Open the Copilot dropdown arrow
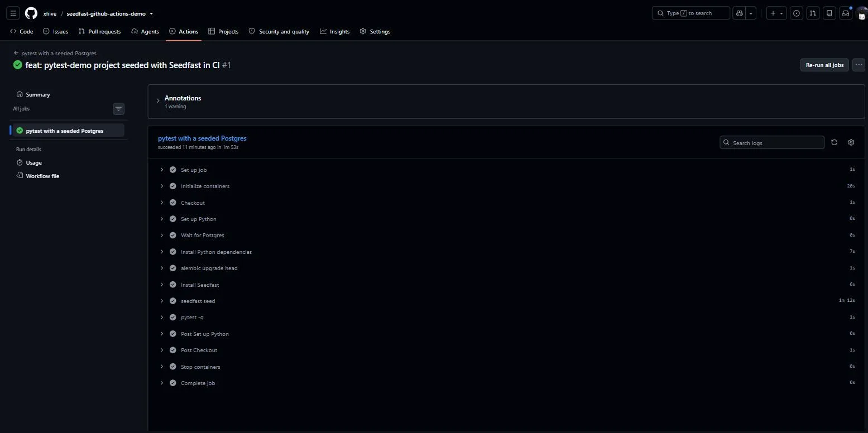 [751, 13]
